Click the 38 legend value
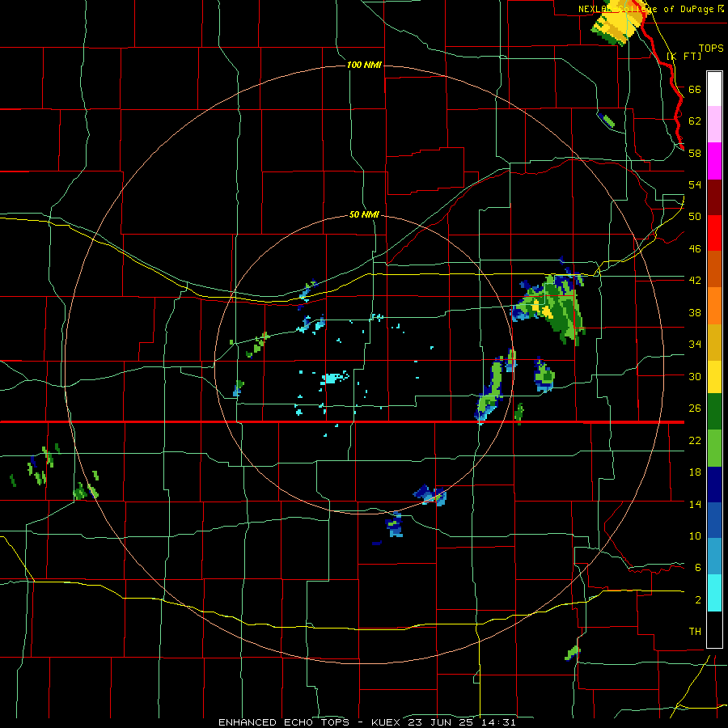The width and height of the screenshot is (728, 728). point(695,312)
